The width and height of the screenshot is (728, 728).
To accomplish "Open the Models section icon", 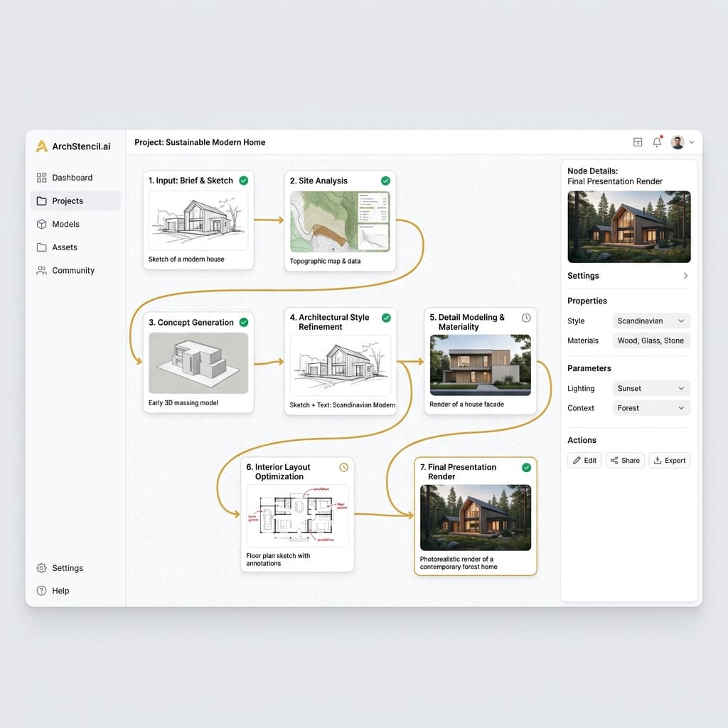I will pyautogui.click(x=41, y=224).
